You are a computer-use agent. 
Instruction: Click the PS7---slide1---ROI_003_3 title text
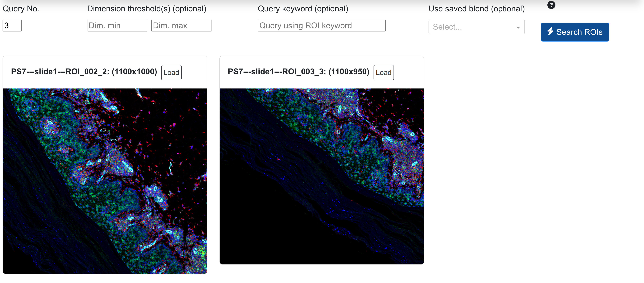point(277,72)
